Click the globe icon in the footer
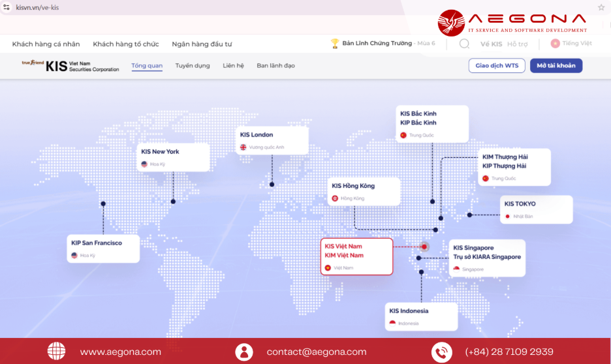The width and height of the screenshot is (611, 364). 57,351
